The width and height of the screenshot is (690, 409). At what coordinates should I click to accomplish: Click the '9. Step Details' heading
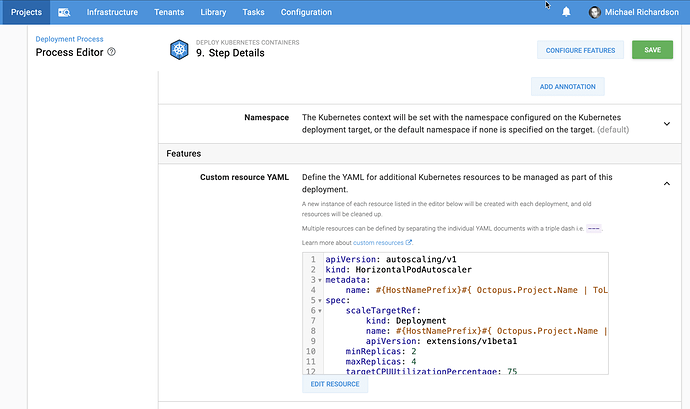point(230,53)
